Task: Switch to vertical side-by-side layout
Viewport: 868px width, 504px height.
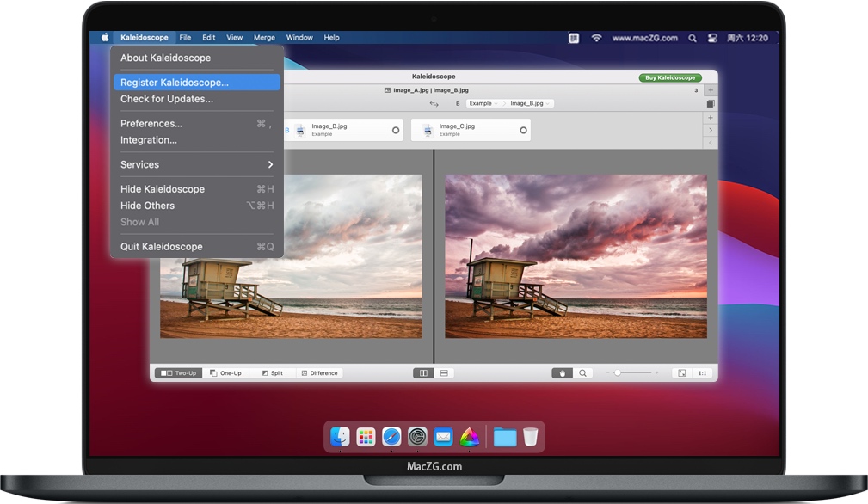Action: [x=423, y=373]
